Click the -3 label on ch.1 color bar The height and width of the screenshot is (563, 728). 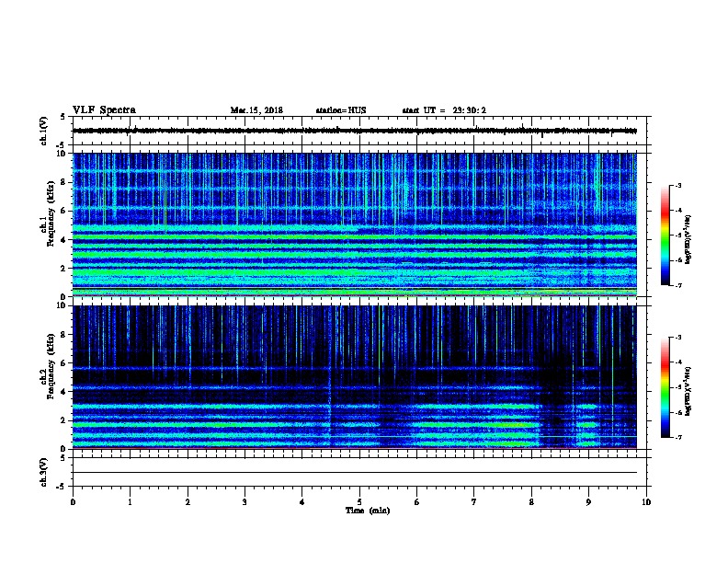[x=678, y=185]
